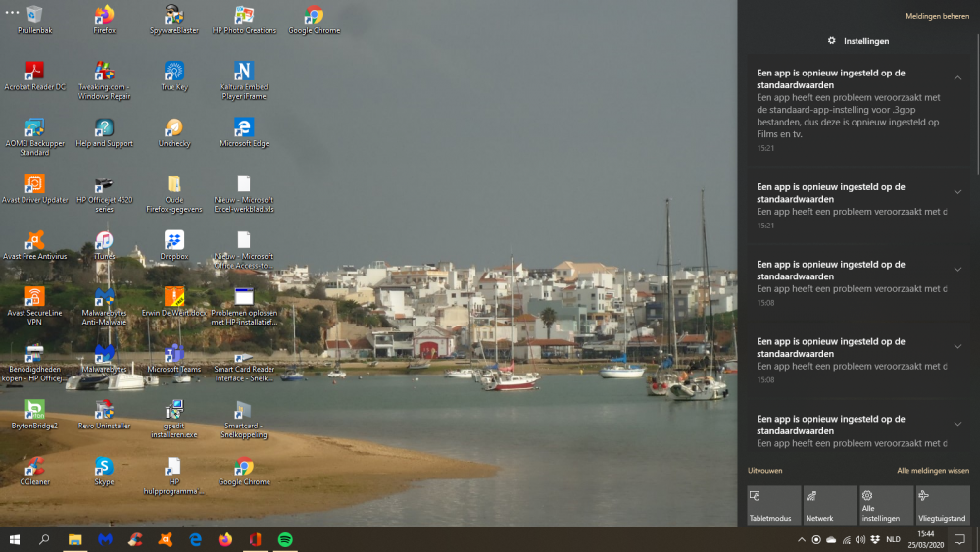This screenshot has width=980, height=552.
Task: Toggle Vliegtuigstand airplane mode tile
Action: [x=942, y=505]
